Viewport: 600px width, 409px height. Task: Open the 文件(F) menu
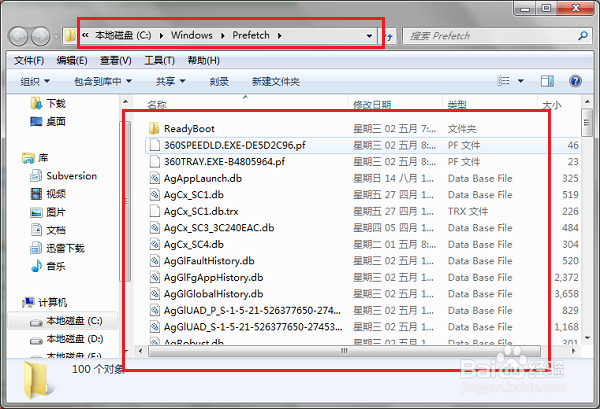coord(29,60)
